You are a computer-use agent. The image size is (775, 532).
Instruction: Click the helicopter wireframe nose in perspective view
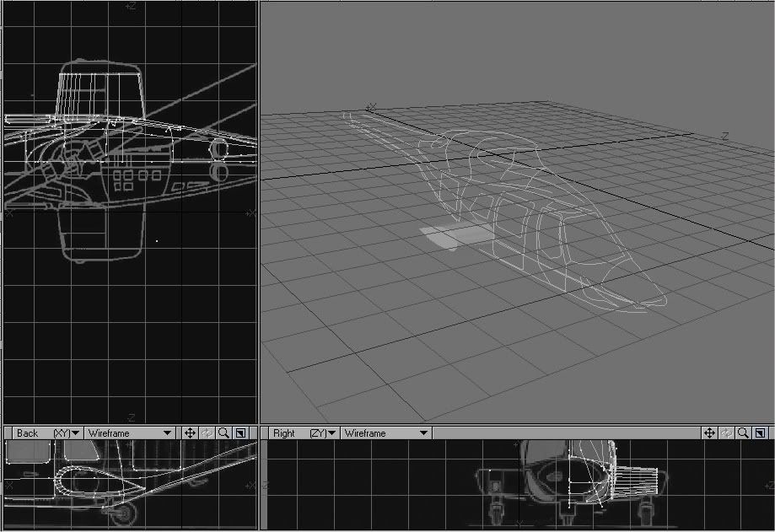648,300
